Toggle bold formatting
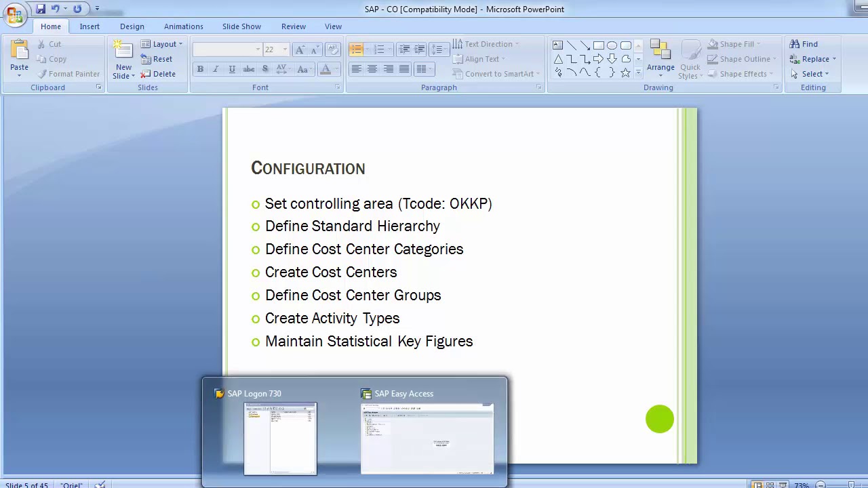This screenshot has height=488, width=868. coord(200,69)
